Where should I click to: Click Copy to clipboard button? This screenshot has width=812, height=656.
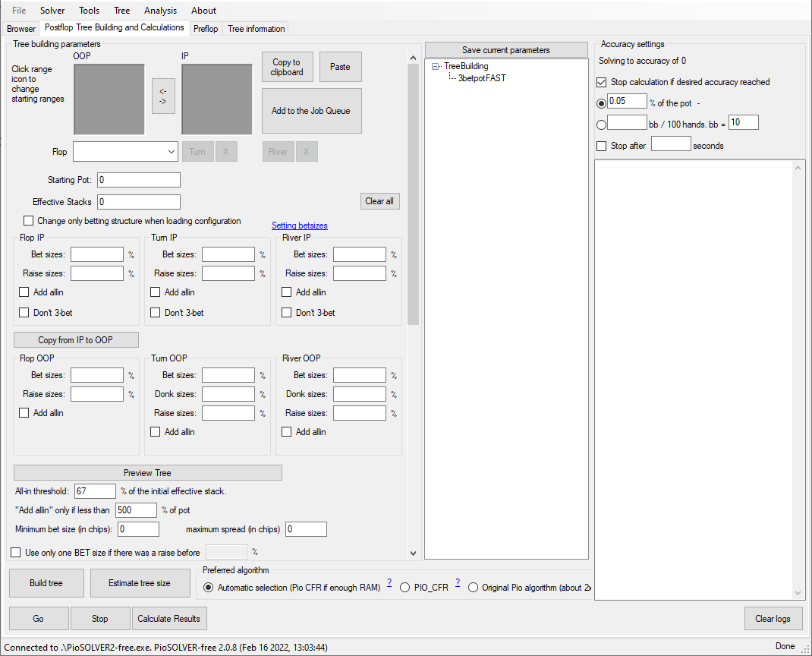(x=287, y=67)
